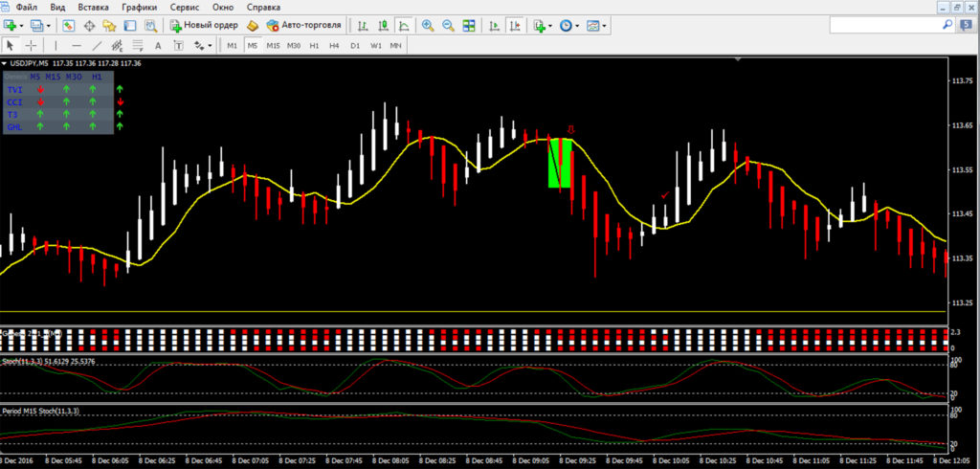Screen dimensions: 980x469
Task: Click the Period M15 Stoch(11,3,3) label
Action: [x=41, y=411]
